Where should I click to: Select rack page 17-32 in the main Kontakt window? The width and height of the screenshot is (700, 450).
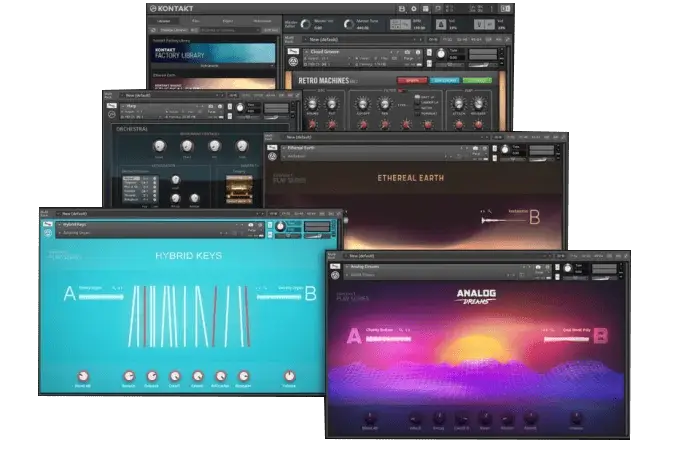tap(448, 39)
